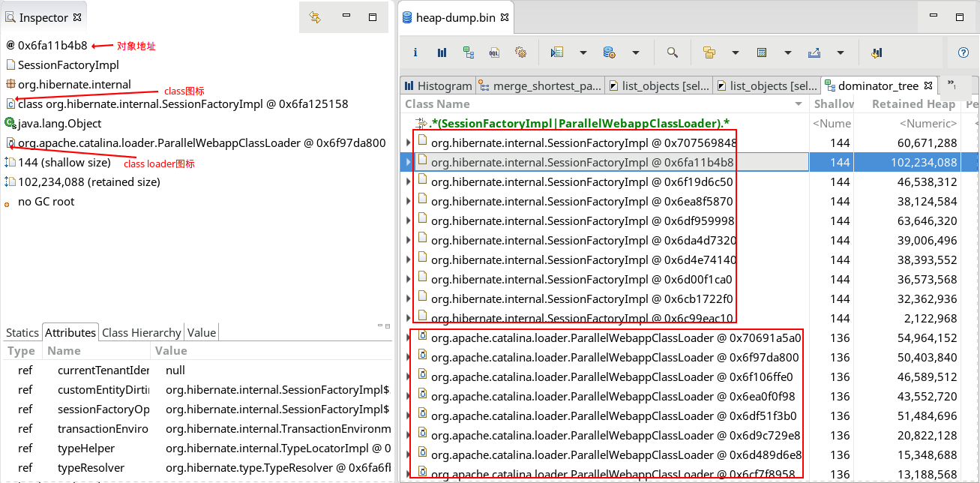Open the Statics tab in Inspector
The width and height of the screenshot is (980, 483).
[22, 332]
